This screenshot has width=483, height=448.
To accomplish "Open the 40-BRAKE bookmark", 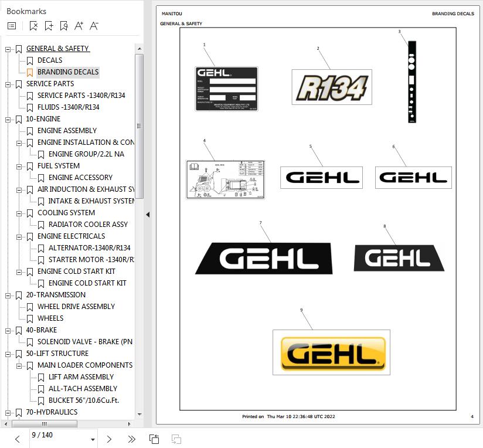I will point(41,330).
